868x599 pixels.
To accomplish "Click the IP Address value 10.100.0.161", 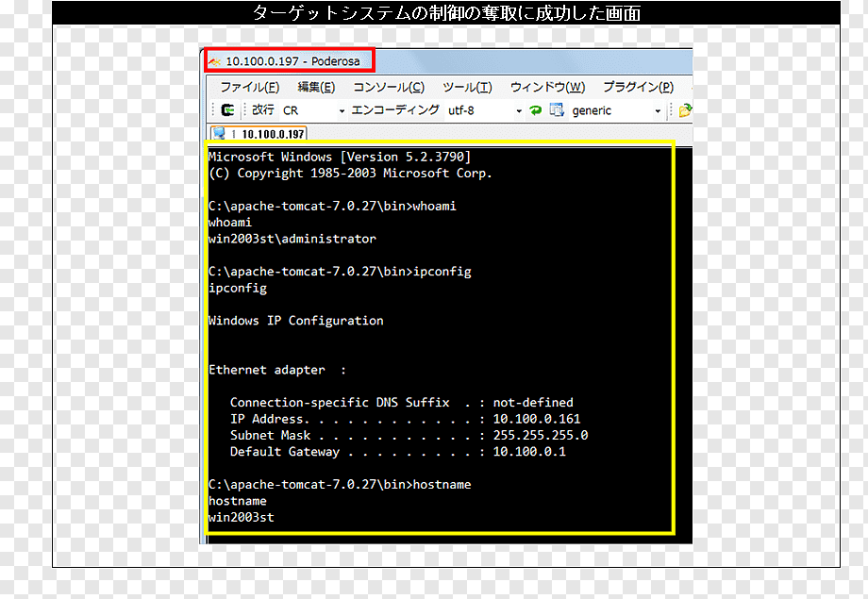I will tap(537, 419).
